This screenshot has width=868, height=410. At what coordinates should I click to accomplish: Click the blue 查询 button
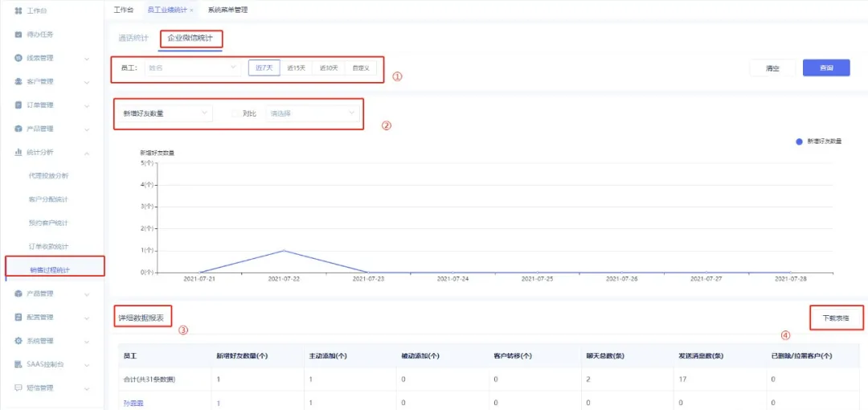[825, 68]
